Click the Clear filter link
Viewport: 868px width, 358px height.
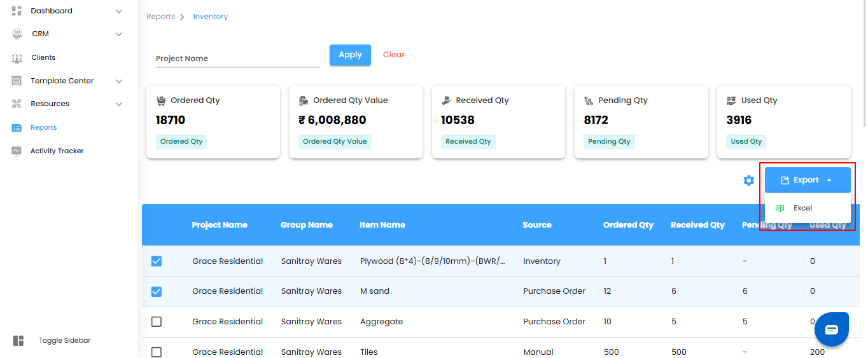click(x=394, y=55)
